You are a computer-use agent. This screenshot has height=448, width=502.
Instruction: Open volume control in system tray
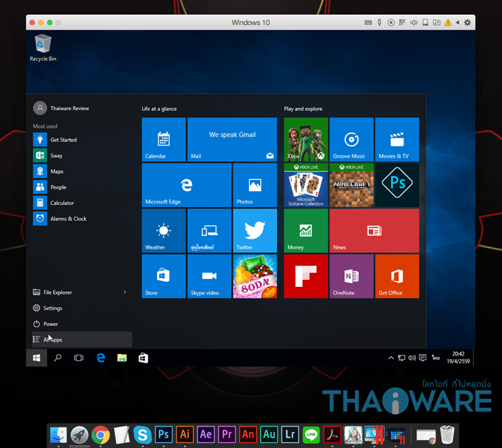[x=412, y=358]
